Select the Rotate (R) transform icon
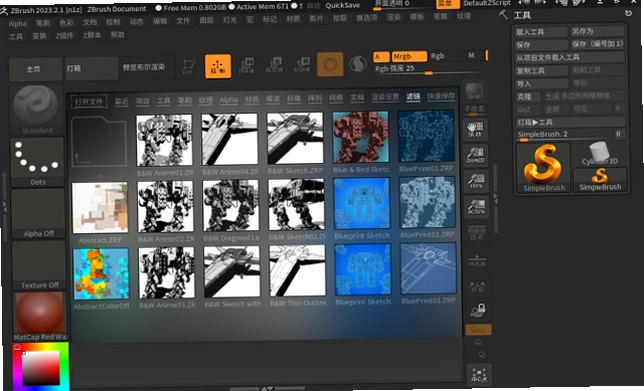This screenshot has height=391, width=644. [302, 65]
